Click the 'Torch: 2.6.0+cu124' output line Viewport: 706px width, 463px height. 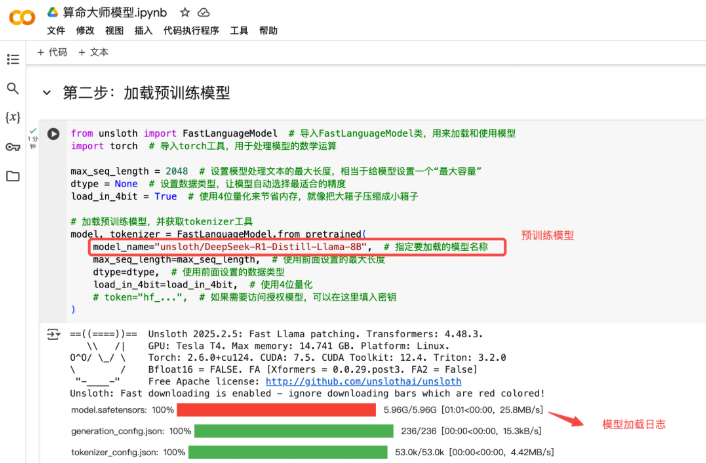327,358
